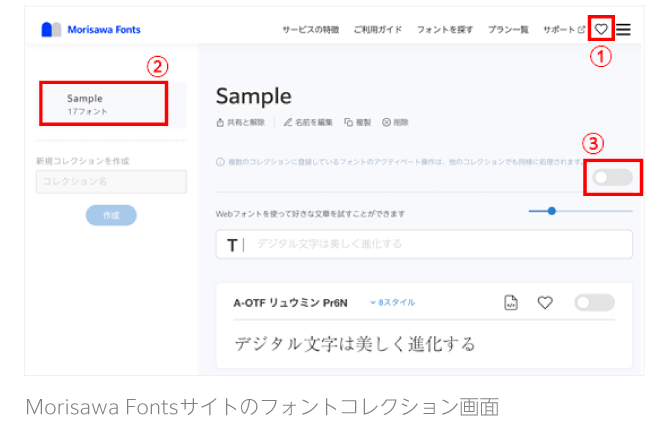
Task: Click the preview text input field
Action: click(424, 244)
